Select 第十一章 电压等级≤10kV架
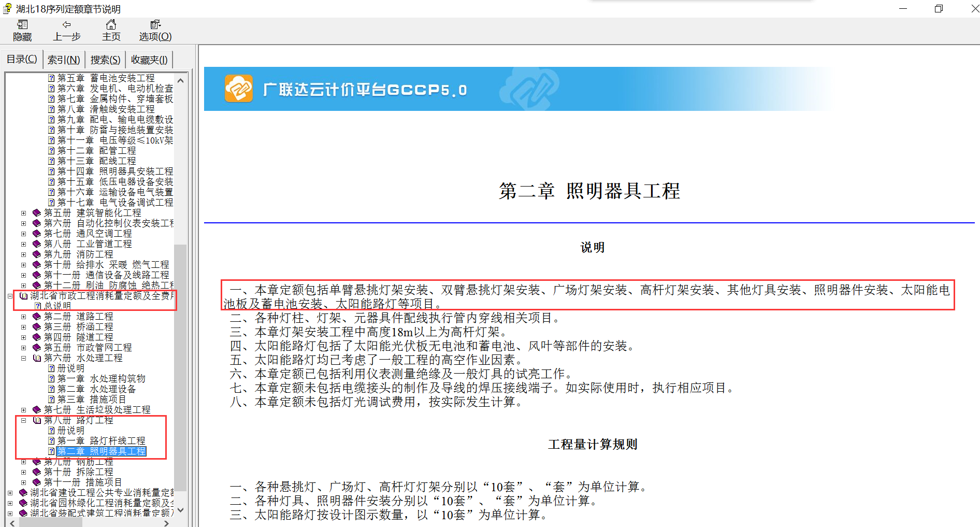 (x=115, y=140)
